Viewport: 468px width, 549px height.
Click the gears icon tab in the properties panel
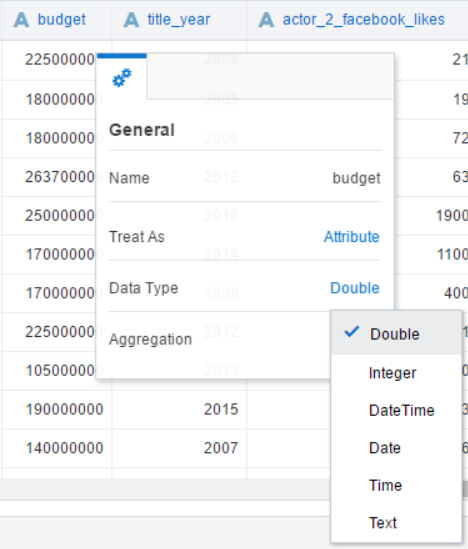(122, 77)
